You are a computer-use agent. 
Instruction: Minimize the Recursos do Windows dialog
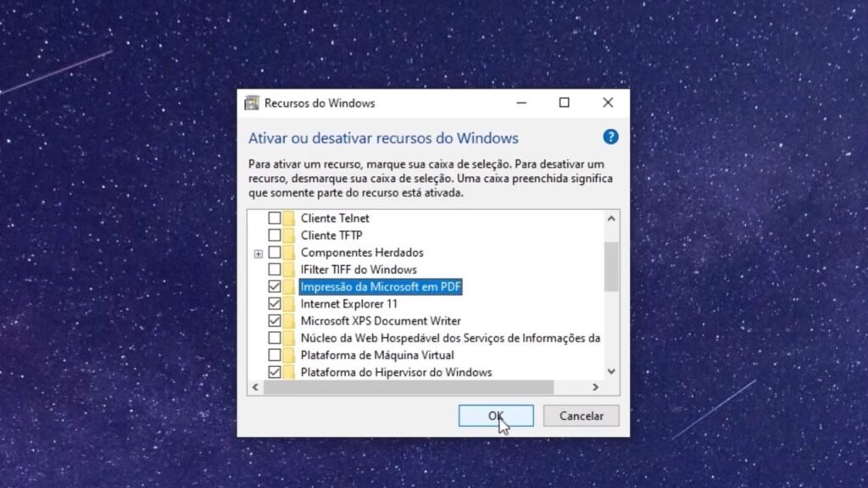click(x=521, y=103)
